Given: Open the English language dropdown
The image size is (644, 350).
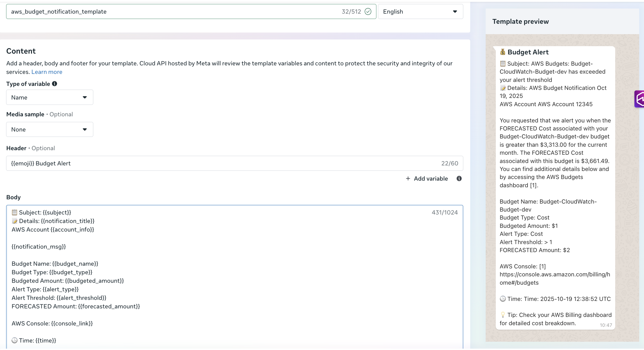Looking at the screenshot, I should coord(420,11).
